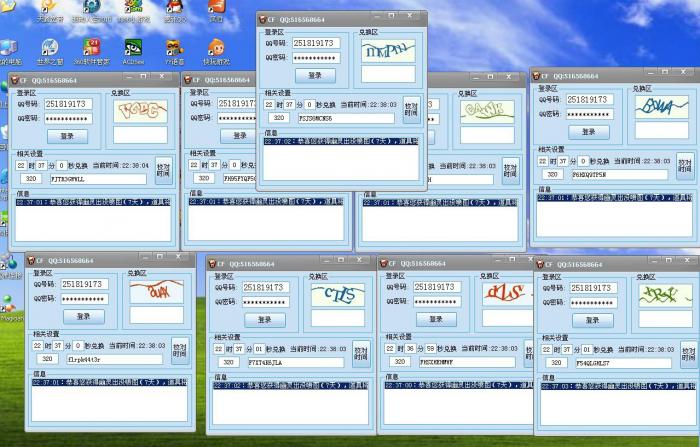Use 校对时间 in the F54QLGNLS7 code window
700x447 pixels.
click(688, 355)
